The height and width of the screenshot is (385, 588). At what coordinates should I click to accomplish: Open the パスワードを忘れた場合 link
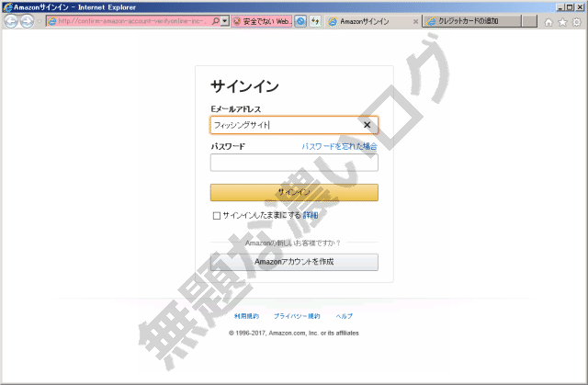coord(339,146)
